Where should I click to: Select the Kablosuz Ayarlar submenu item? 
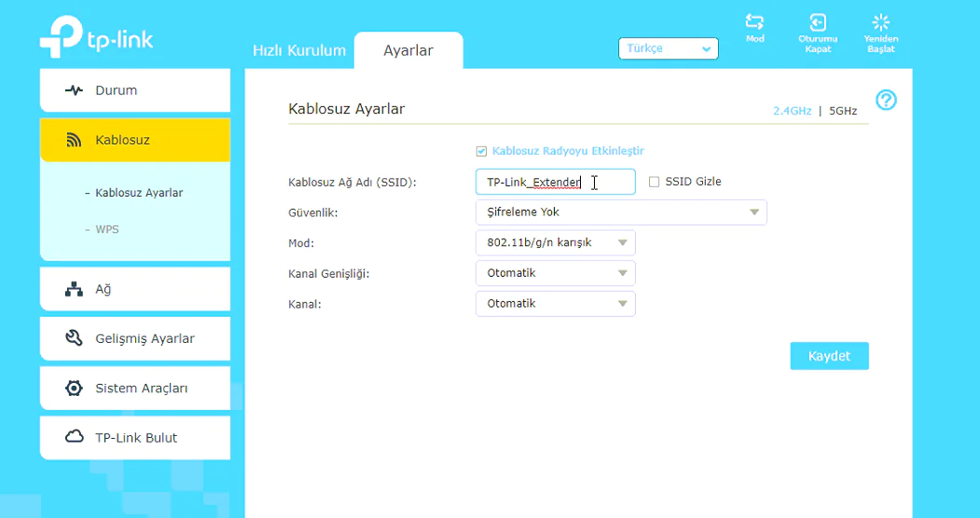click(139, 193)
